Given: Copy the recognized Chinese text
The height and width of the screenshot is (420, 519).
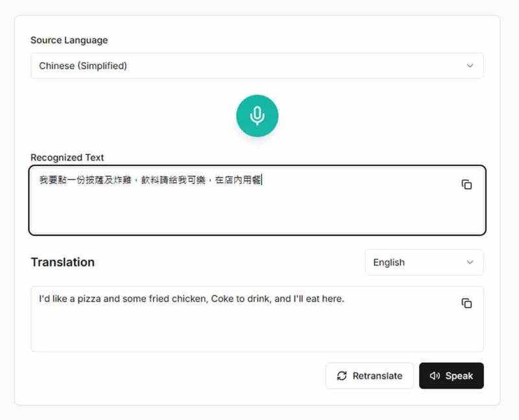Looking at the screenshot, I should (x=466, y=185).
